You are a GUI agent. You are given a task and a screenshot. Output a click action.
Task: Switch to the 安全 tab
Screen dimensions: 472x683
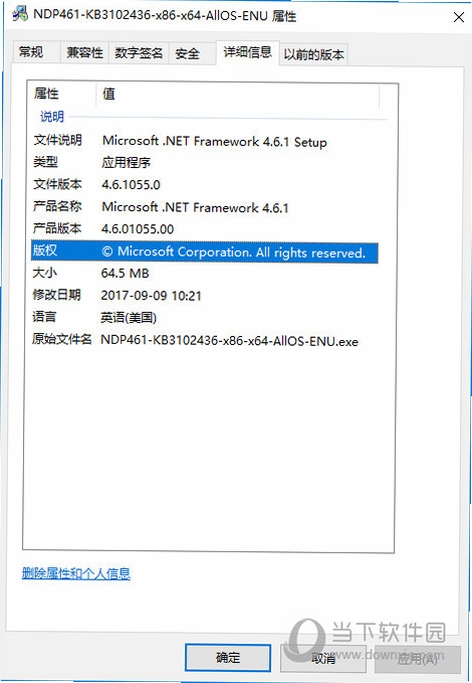click(192, 53)
